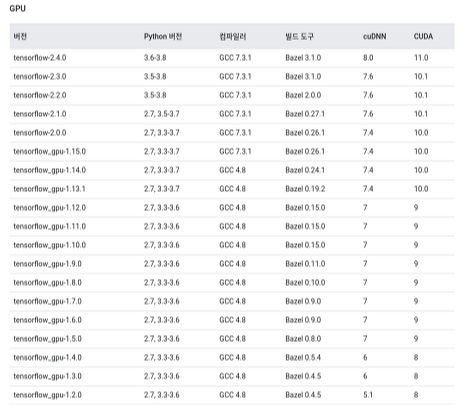Click CUDA '8' in tensorflow_gpu-1.3.0 row
Image resolution: width=463 pixels, height=405 pixels.
tap(416, 376)
